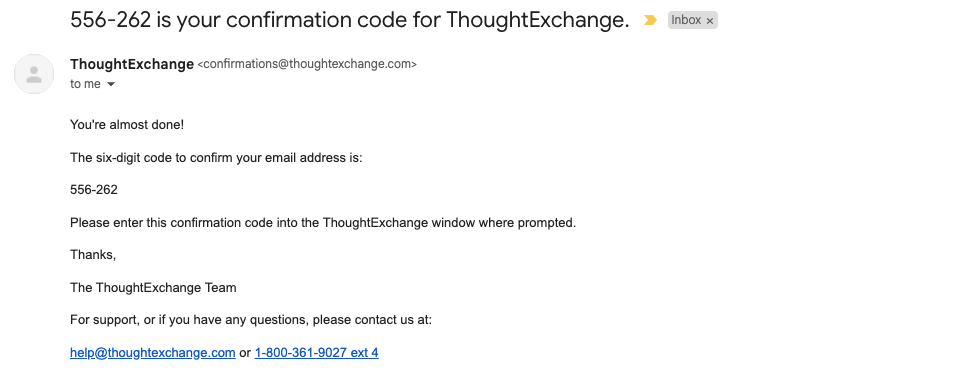Click "The ThoughtExchange Team" signature line
The height and width of the screenshot is (390, 969).
(x=153, y=287)
